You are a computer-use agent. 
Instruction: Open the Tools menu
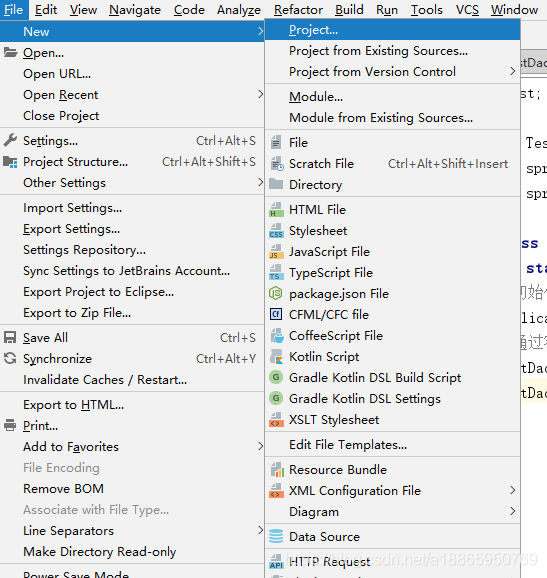coord(427,10)
